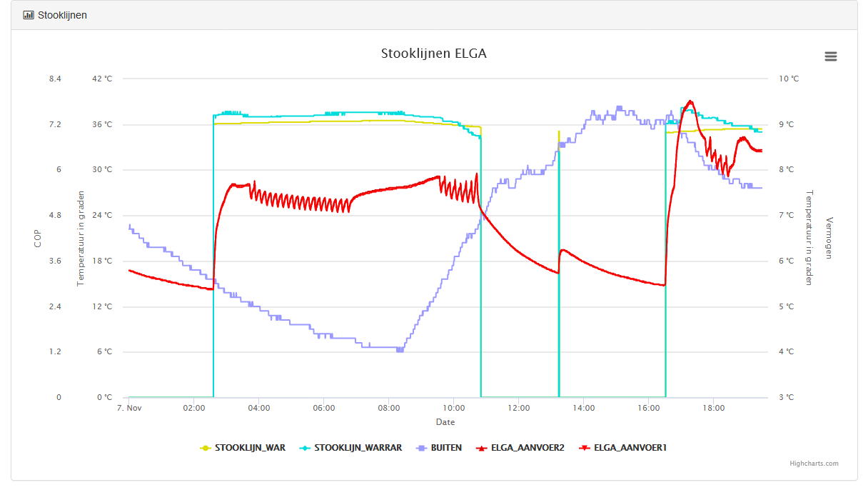Click the 12:00 tick label on time axis
This screenshot has height=495, width=868.
(x=518, y=408)
